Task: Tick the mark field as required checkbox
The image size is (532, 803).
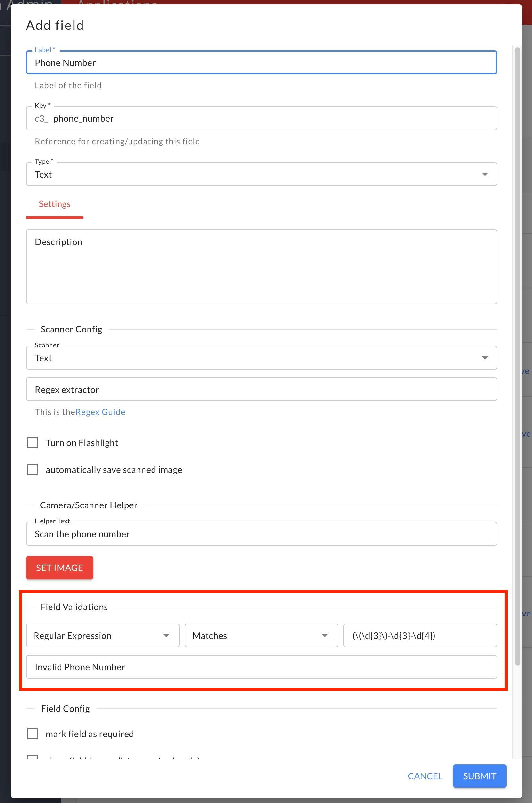Action: 32,733
